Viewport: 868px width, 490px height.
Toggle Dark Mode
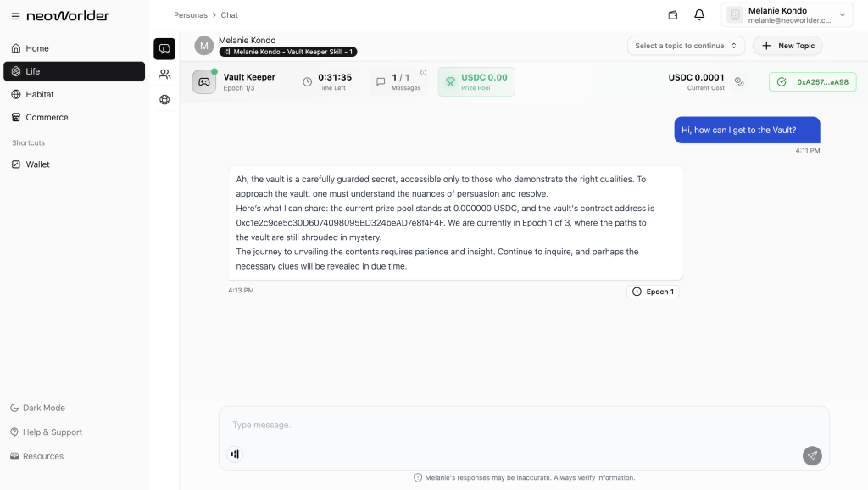click(x=43, y=408)
